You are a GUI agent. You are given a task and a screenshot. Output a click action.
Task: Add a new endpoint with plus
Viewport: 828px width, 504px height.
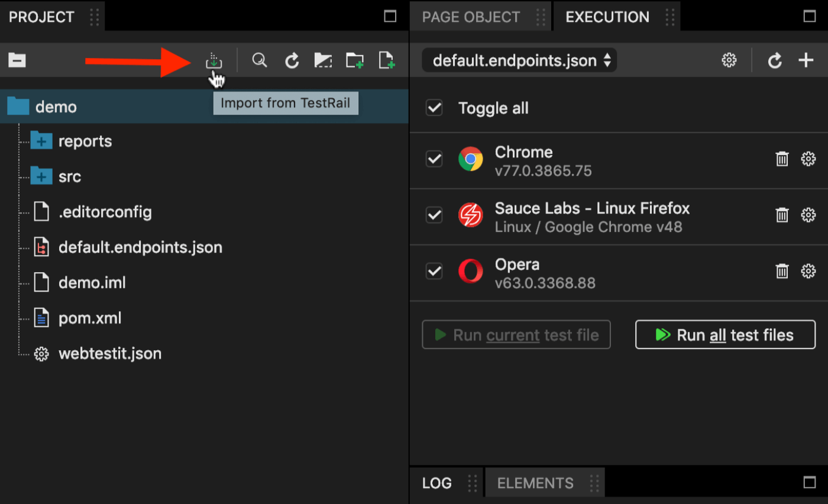tap(806, 60)
